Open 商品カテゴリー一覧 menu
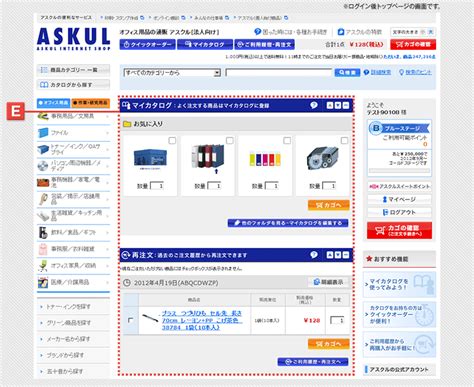This screenshot has height=387, width=474. coord(73,70)
